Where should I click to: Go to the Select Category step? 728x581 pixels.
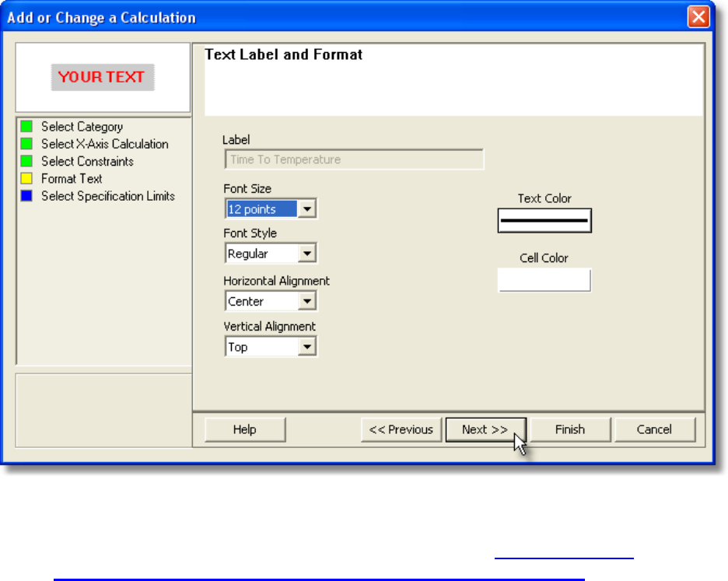(82, 126)
